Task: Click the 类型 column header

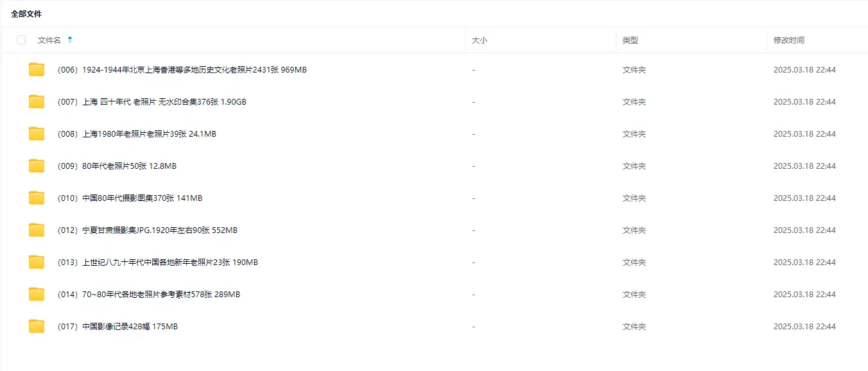Action: [630, 40]
